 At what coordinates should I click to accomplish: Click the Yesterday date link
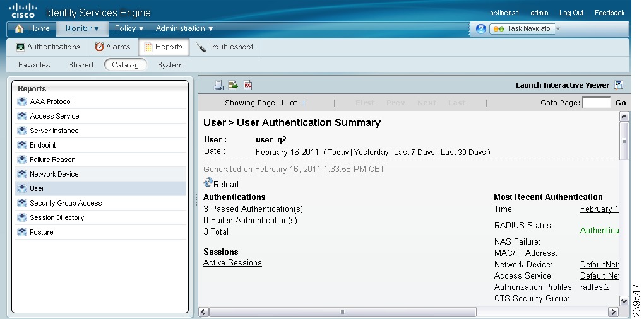pos(371,152)
